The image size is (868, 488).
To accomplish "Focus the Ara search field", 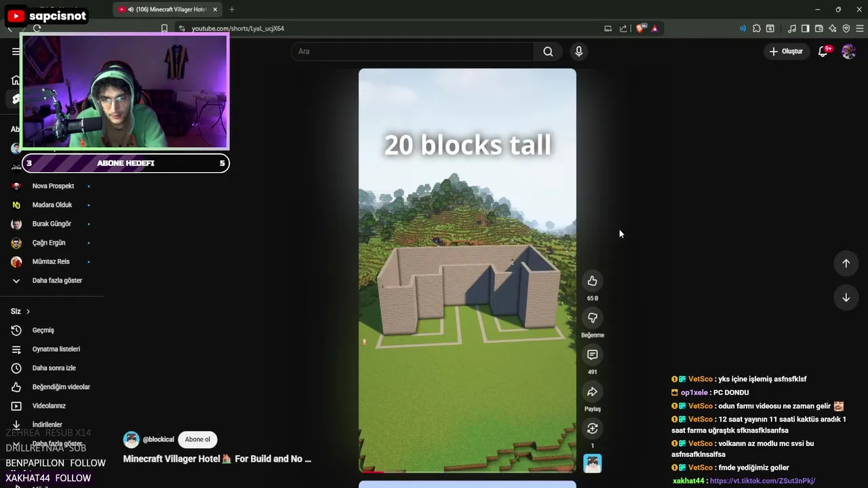I will 412,52.
